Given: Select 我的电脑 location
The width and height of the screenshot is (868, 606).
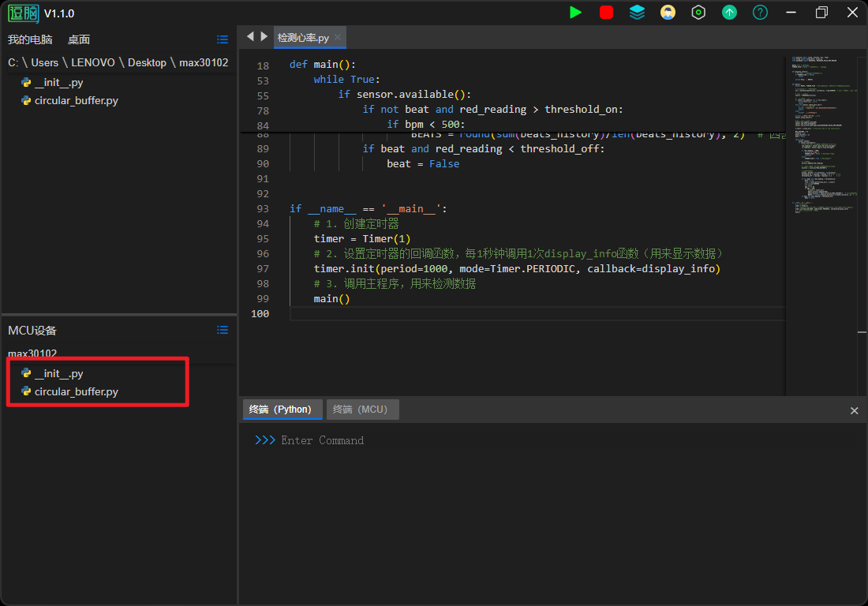Looking at the screenshot, I should point(30,39).
